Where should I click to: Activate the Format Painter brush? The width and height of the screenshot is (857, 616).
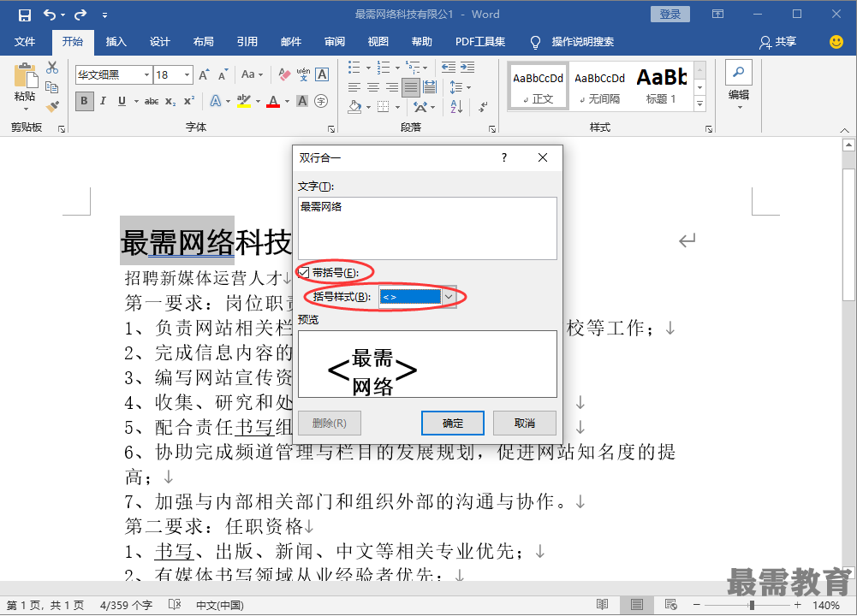pyautogui.click(x=52, y=106)
